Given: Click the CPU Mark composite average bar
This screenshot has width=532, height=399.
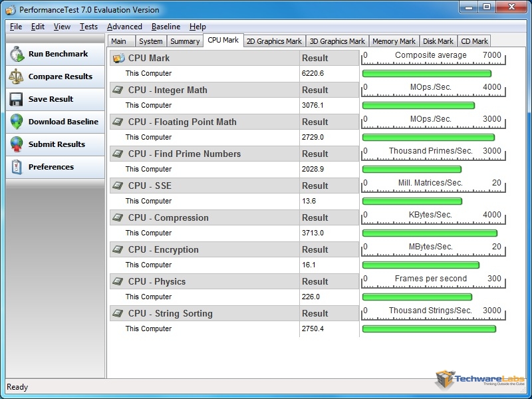Looking at the screenshot, I should [426, 74].
